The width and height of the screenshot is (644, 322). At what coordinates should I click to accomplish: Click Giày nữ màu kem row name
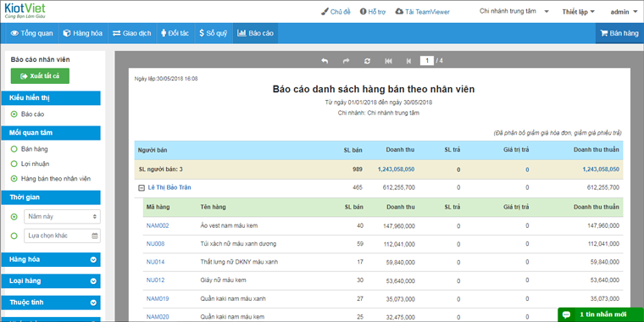point(223,280)
